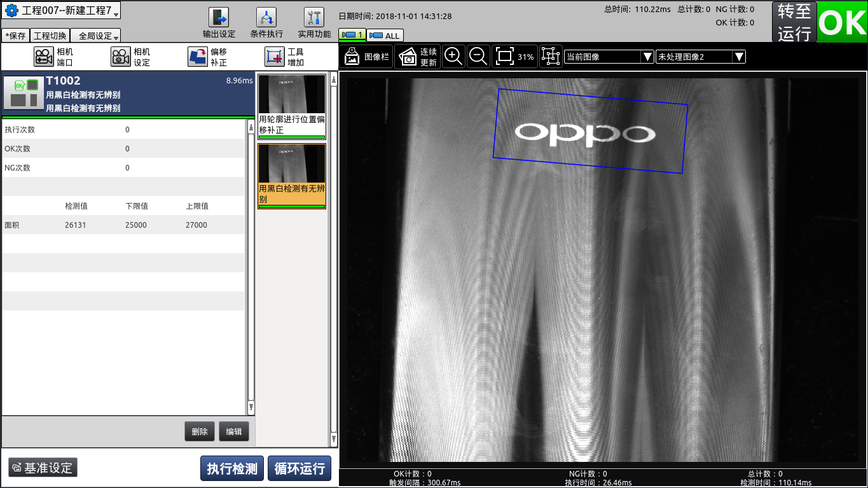
Task: Click the 下限值 column header
Action: [137, 206]
